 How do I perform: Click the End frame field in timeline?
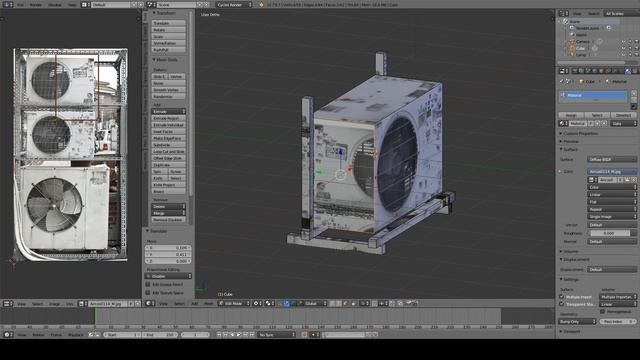160,335
